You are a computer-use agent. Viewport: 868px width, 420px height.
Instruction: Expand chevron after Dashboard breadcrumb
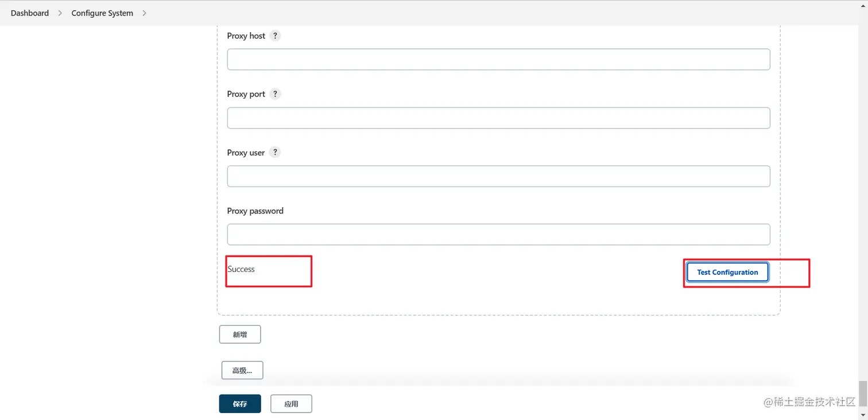point(60,13)
